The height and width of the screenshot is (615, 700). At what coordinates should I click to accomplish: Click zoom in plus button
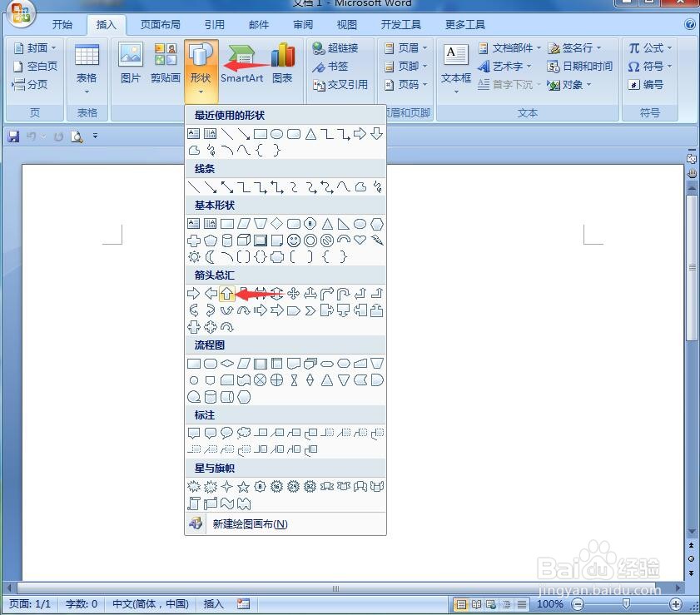coord(676,604)
